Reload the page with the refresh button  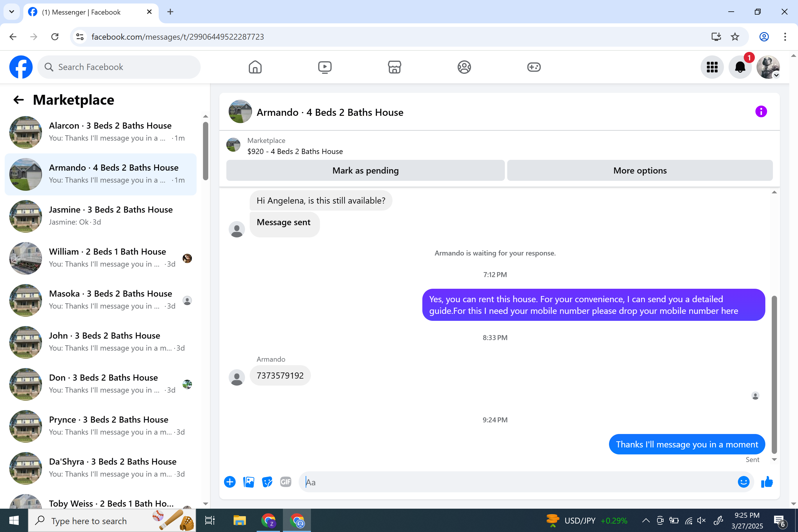pos(55,37)
